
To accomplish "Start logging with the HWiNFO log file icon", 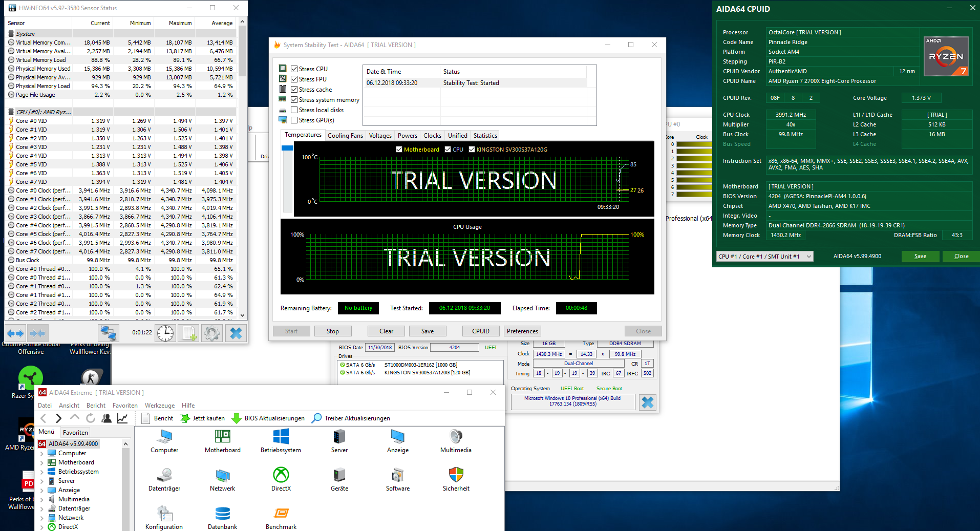I will tap(188, 333).
